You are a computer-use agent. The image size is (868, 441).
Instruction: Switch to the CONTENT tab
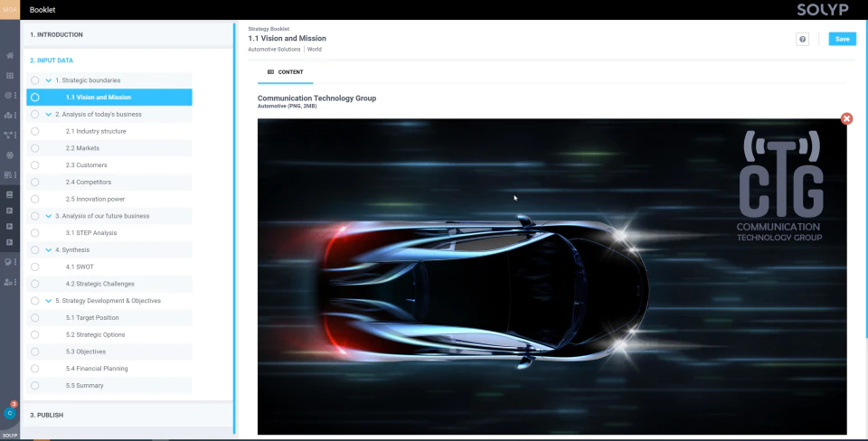pos(285,72)
